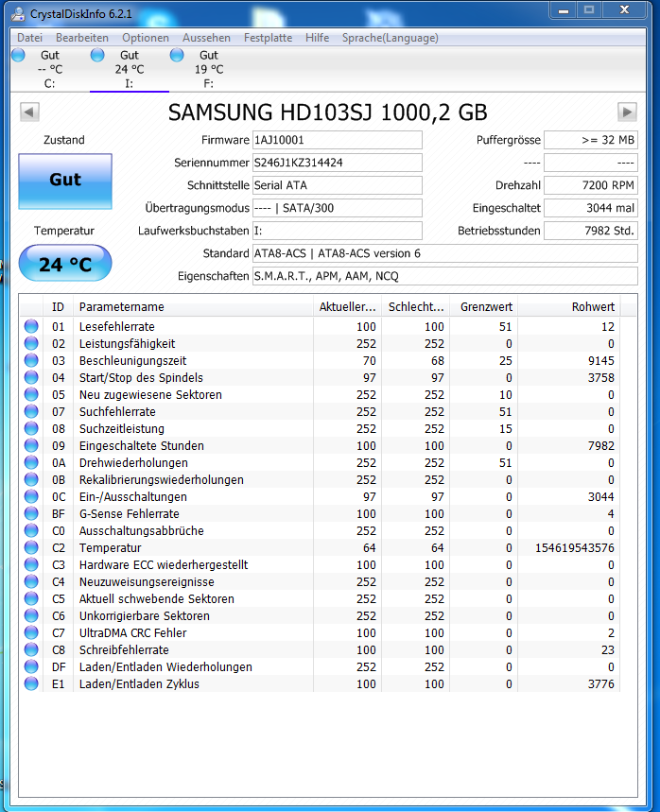Click the Puffergrösse value field

591,140
